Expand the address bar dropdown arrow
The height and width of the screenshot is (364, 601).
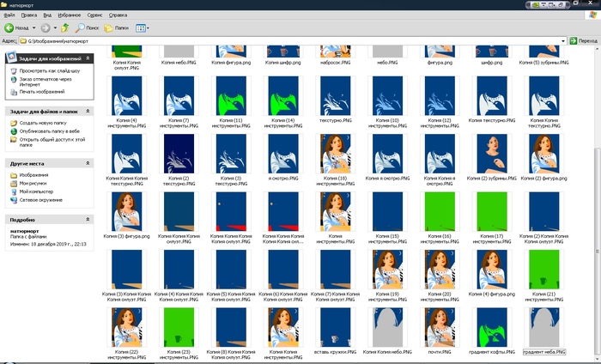click(x=562, y=40)
